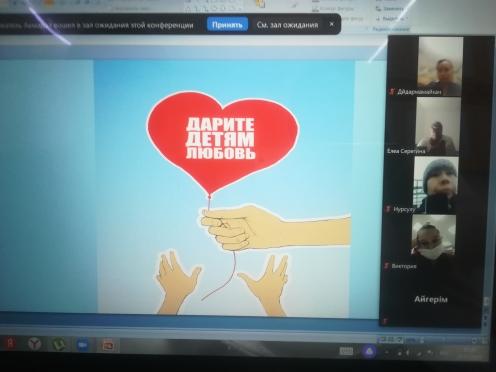496x372 pixels.
Task: Click the purple round tray icon
Action: 369,351
